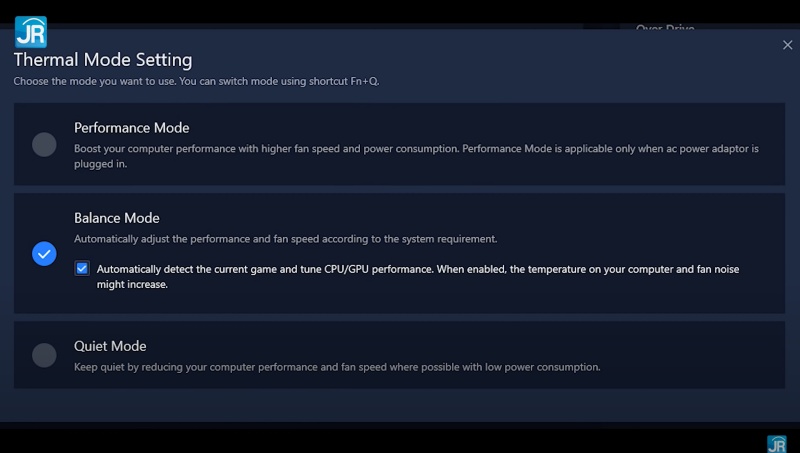Click the Thermal Mode Setting heading
The width and height of the screenshot is (800, 453).
pos(102,60)
